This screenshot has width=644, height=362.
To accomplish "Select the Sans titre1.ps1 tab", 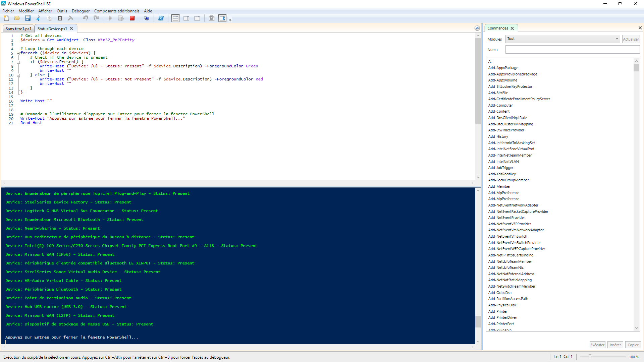I will click(17, 28).
